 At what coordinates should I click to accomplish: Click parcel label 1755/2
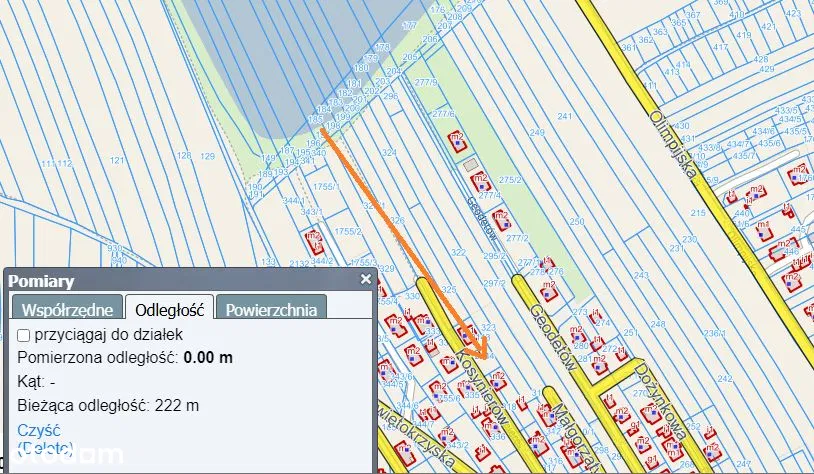(x=348, y=231)
